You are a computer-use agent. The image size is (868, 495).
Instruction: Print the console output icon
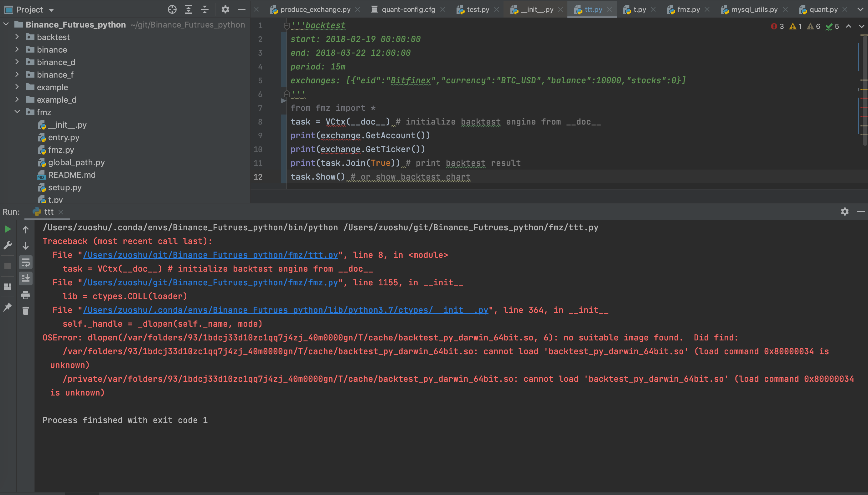pos(25,295)
